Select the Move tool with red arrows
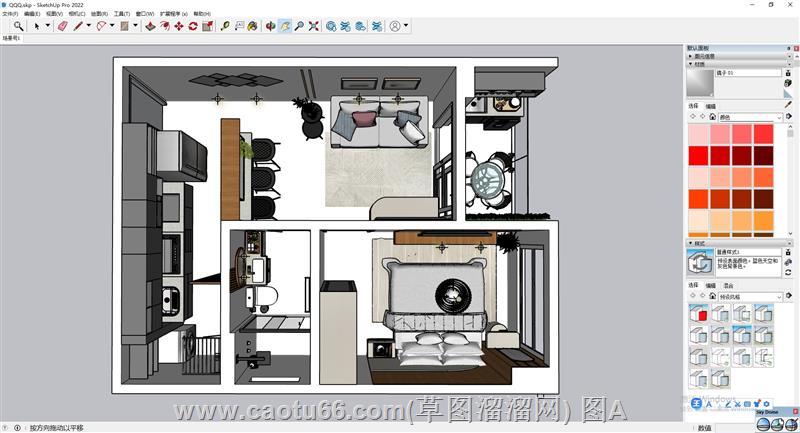Viewport: 800px width, 433px height. (x=179, y=26)
